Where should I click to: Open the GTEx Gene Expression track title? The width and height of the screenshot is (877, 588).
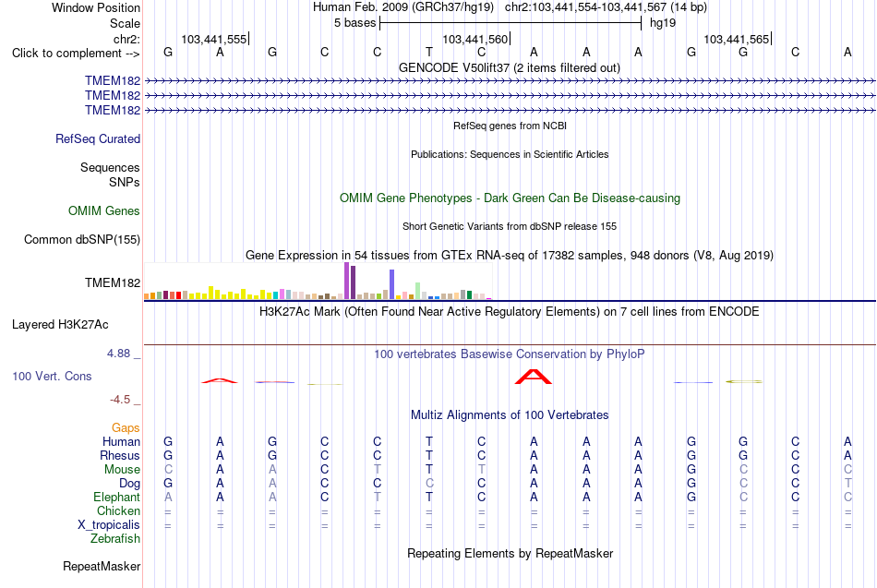click(x=510, y=255)
